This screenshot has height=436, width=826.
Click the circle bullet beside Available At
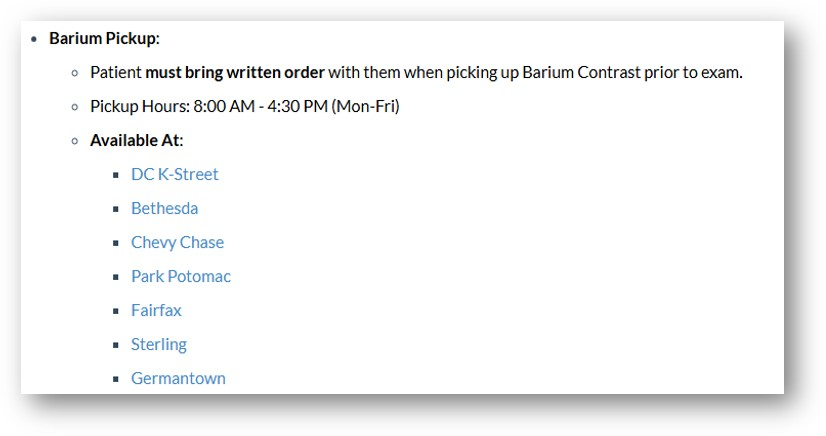(75, 141)
